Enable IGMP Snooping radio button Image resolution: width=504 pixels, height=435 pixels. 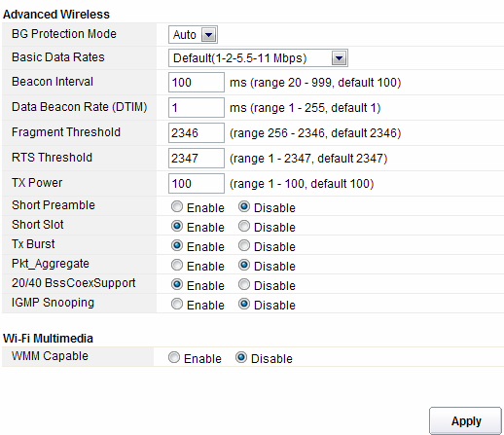[177, 304]
